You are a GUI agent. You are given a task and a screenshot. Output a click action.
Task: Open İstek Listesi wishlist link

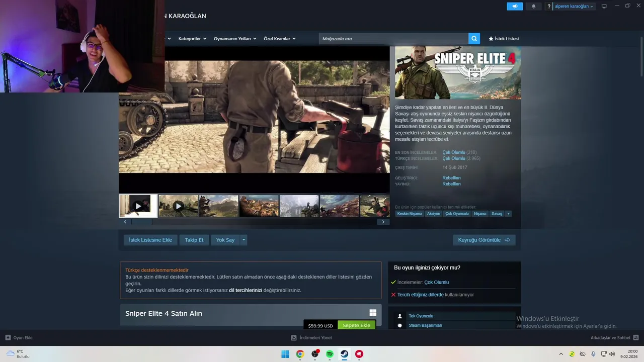pos(504,39)
